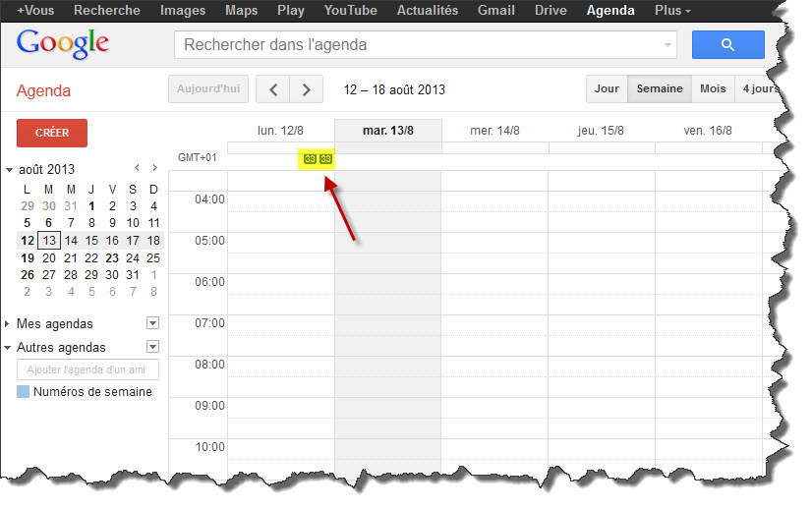Collapse the août 2013 mini calendar
Image resolution: width=812 pixels, height=510 pixels.
tap(9, 170)
